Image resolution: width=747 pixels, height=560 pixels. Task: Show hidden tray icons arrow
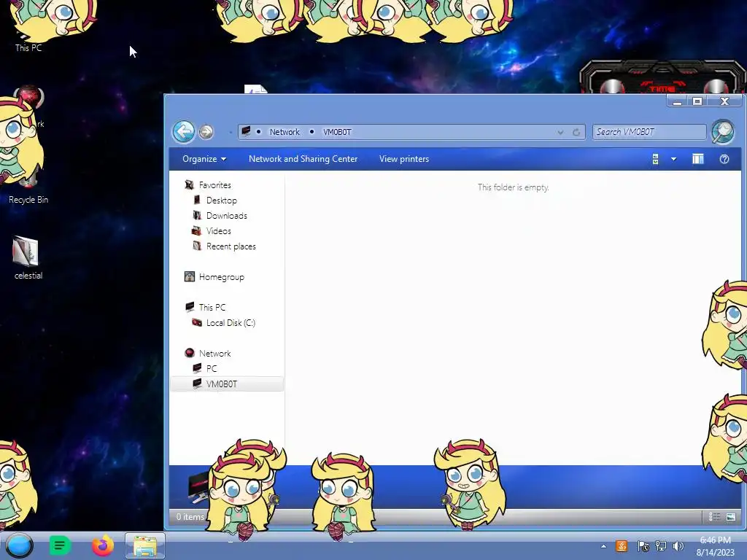point(603,546)
